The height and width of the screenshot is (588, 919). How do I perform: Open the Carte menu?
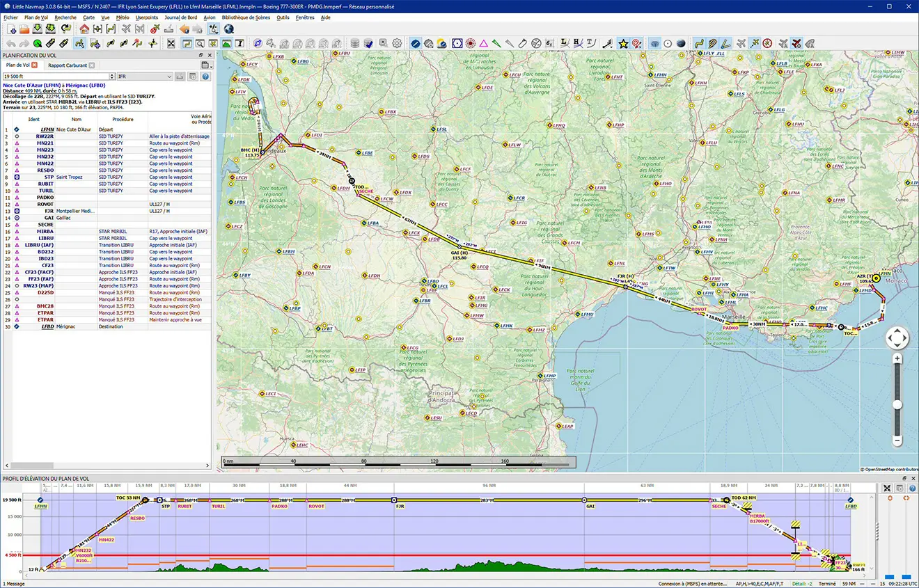click(x=89, y=17)
